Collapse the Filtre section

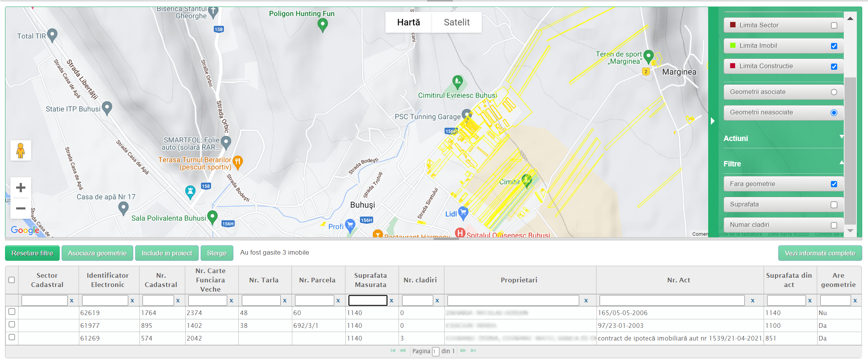(x=841, y=163)
